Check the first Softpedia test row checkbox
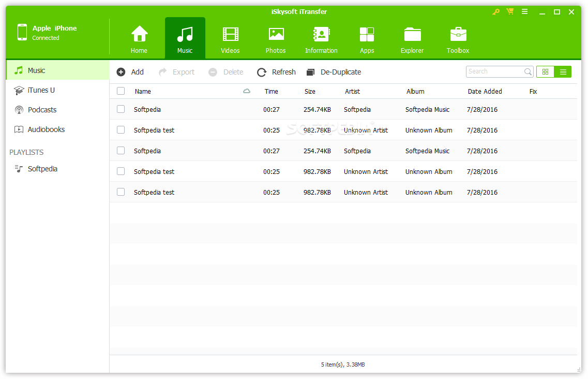 pos(120,130)
